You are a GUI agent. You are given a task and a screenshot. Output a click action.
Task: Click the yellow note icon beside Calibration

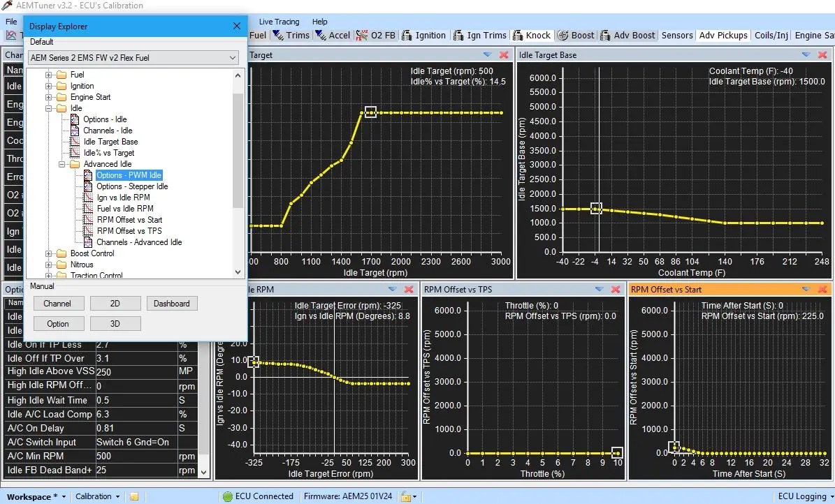click(x=134, y=497)
